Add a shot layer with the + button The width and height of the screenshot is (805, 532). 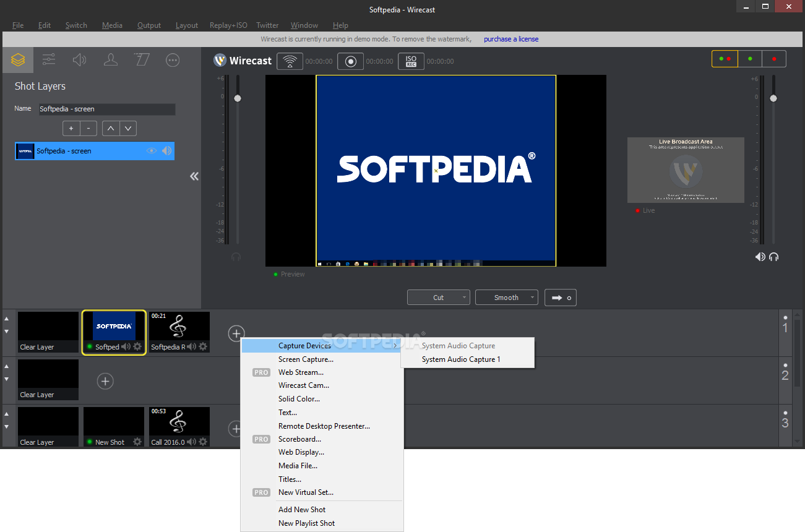pyautogui.click(x=71, y=129)
